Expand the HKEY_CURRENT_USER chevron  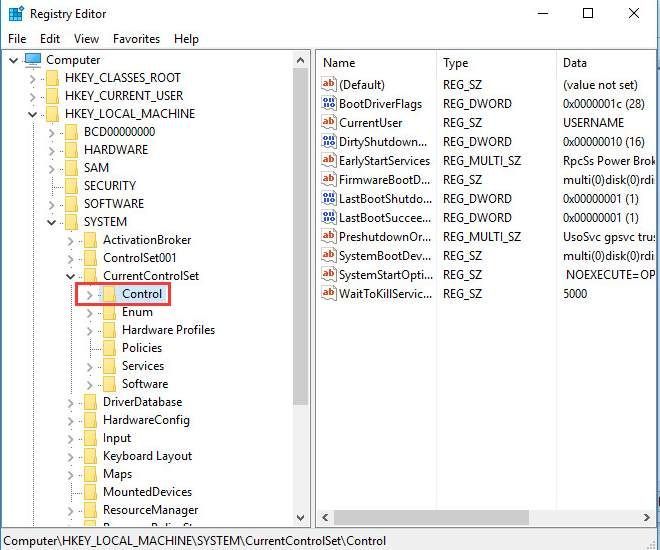[x=32, y=96]
